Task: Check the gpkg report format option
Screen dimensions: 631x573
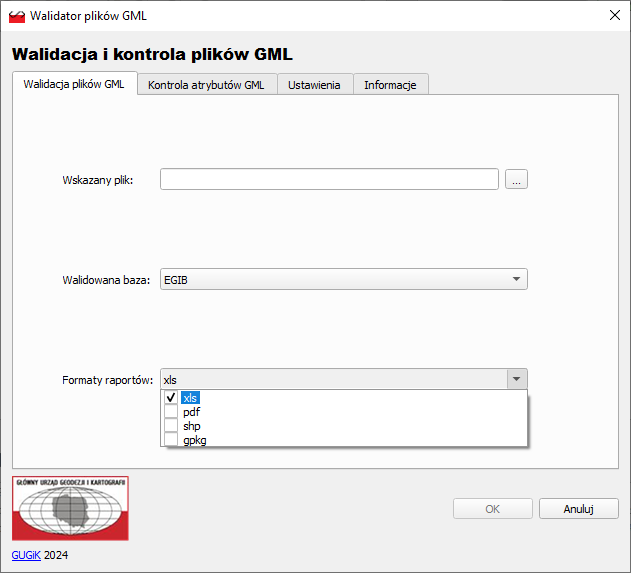Action: pos(171,440)
